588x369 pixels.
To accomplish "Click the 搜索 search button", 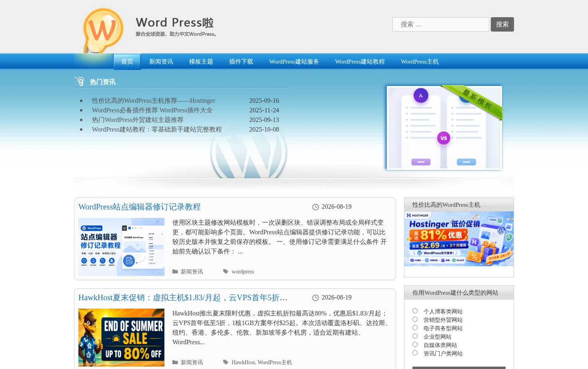I will (502, 24).
